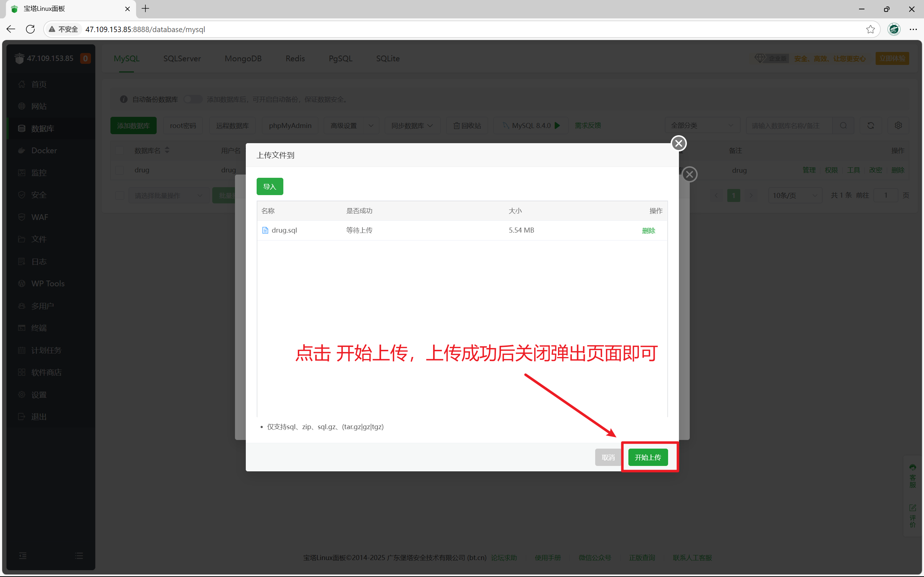Viewport: 924px width, 577px height.
Task: Open the settings gear icon in toolbar
Action: click(898, 125)
